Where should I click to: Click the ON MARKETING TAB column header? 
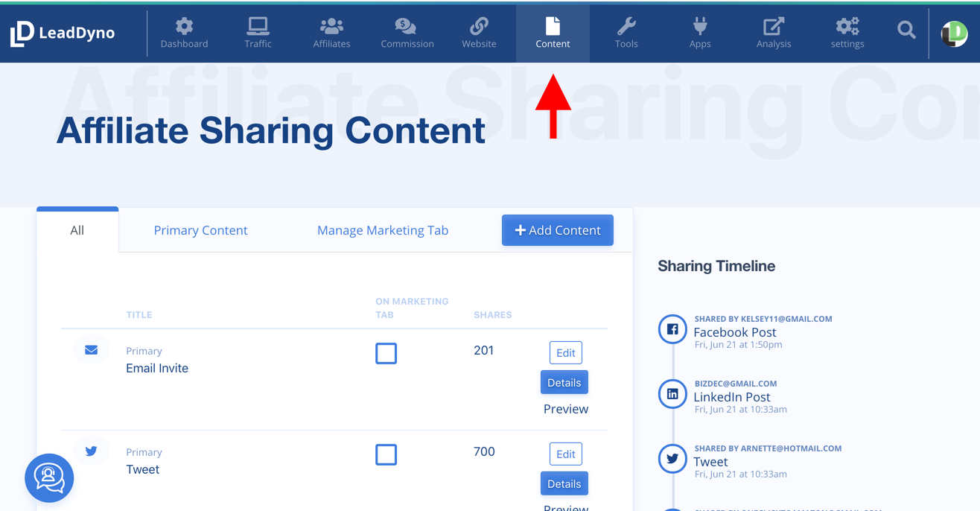coord(412,308)
